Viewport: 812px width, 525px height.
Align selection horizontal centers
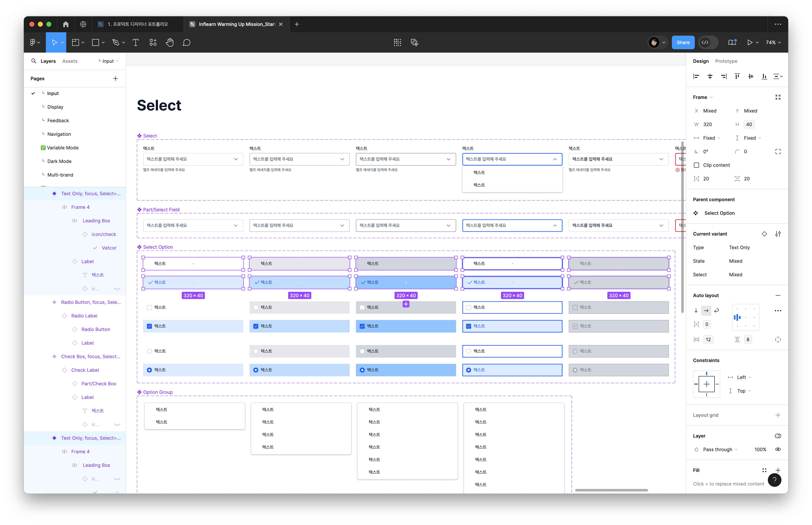pos(710,76)
